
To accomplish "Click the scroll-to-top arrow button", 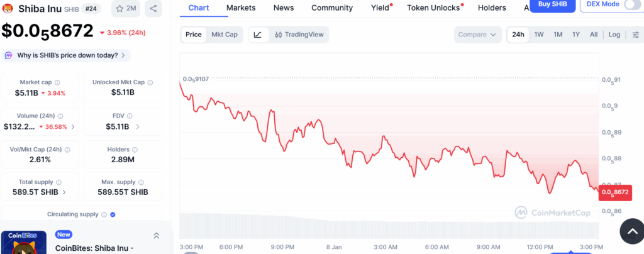I will (x=631, y=231).
